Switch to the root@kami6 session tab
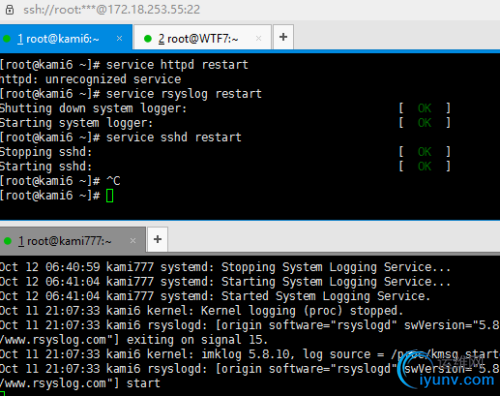The width and height of the screenshot is (500, 396). [66, 39]
